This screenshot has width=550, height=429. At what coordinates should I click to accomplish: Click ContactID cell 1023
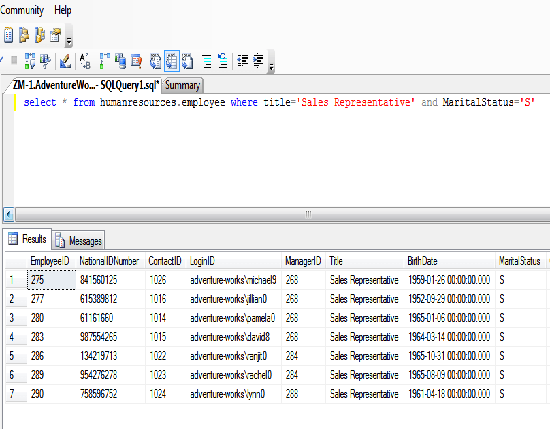tap(166, 375)
